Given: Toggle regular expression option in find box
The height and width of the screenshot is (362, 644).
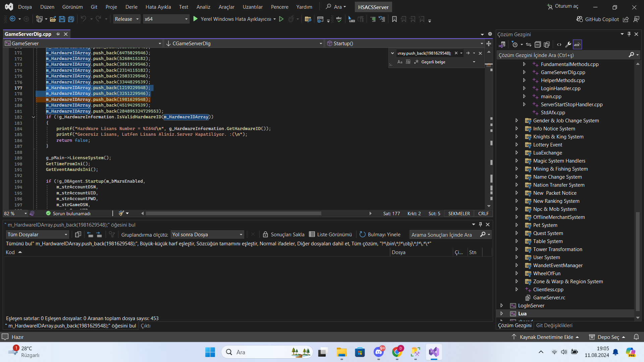Looking at the screenshot, I should click(x=416, y=62).
